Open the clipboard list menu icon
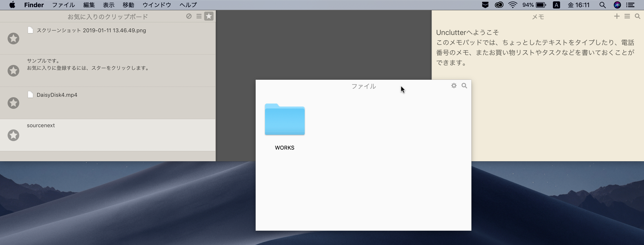This screenshot has width=644, height=245. pos(199,16)
